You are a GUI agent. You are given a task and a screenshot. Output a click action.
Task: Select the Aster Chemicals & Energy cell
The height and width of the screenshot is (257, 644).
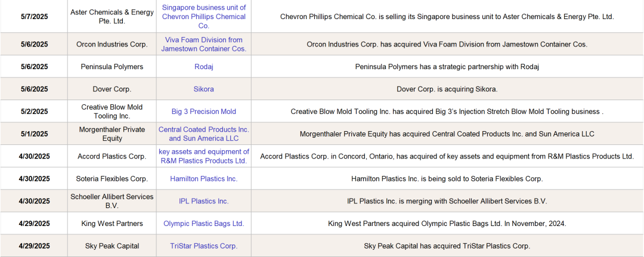click(112, 17)
